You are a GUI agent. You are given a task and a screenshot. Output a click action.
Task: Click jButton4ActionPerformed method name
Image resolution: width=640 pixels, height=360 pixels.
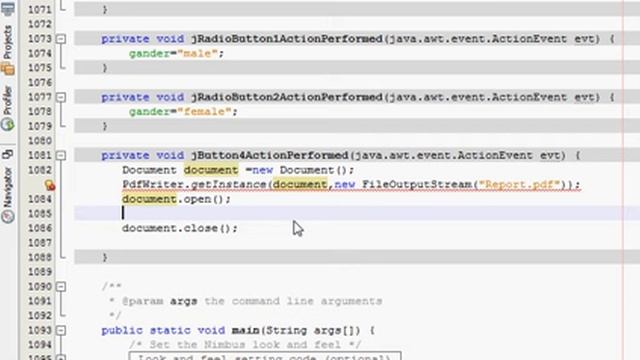270,156
